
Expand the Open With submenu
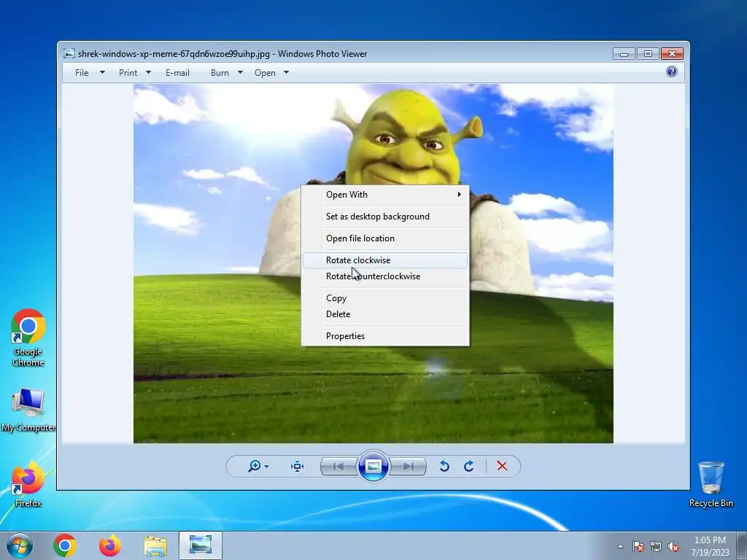tap(385, 194)
